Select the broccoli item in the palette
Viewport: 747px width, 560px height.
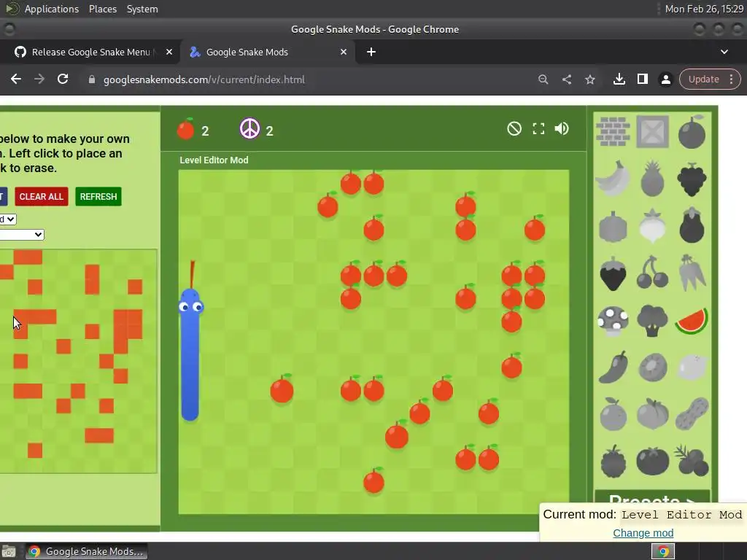tap(652, 321)
